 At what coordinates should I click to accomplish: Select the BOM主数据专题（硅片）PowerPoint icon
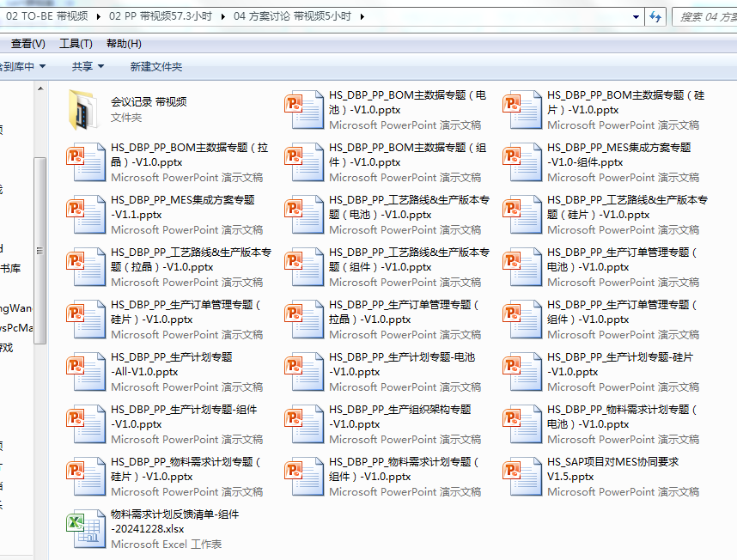521,109
